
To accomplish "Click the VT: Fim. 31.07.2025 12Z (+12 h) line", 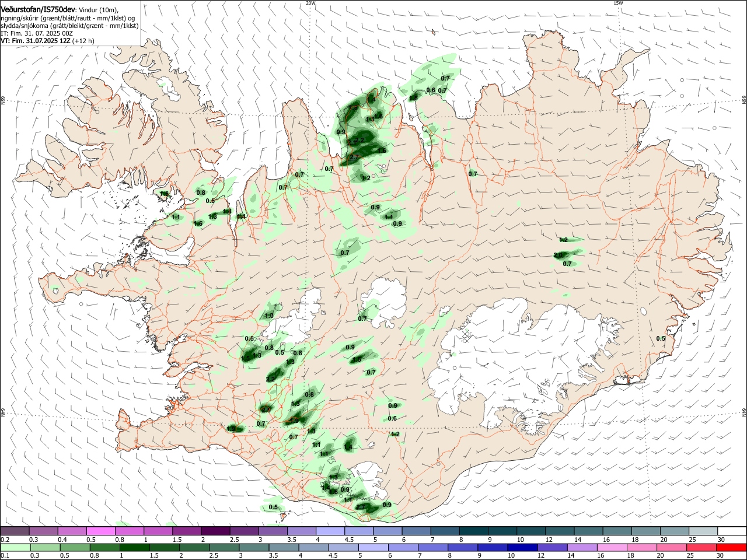I will (47, 41).
